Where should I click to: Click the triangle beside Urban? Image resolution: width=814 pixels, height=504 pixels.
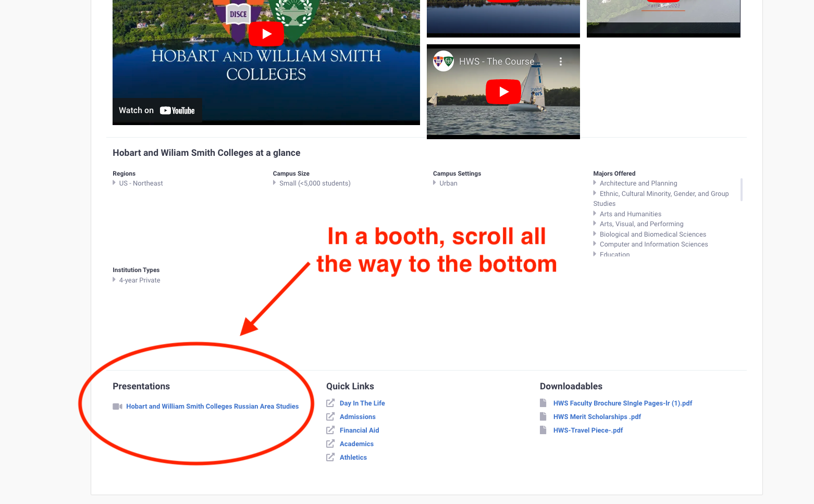pyautogui.click(x=435, y=183)
